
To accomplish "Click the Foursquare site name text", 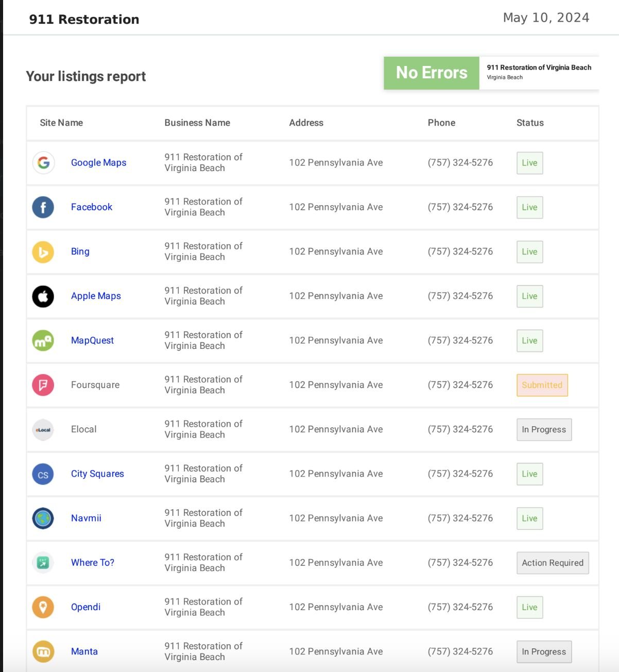I will [x=95, y=384].
